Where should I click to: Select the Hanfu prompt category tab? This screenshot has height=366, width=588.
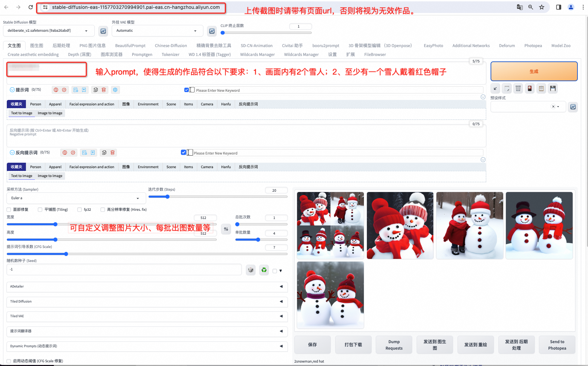click(x=226, y=104)
